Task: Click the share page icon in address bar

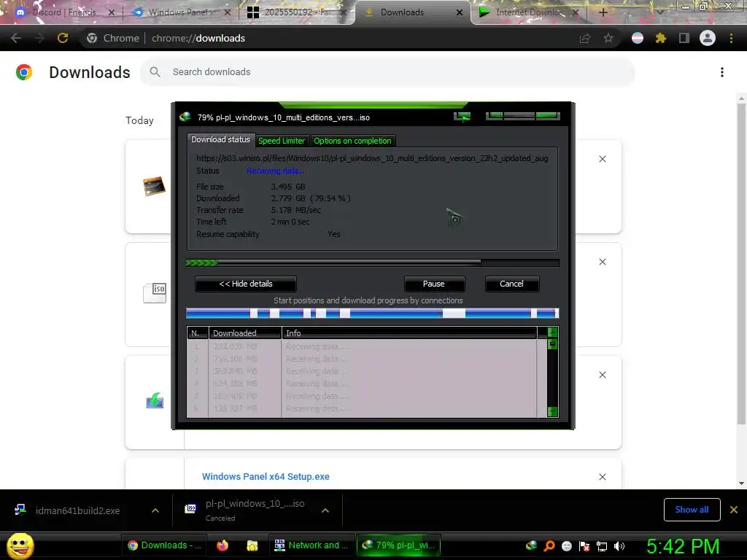Action: [585, 38]
